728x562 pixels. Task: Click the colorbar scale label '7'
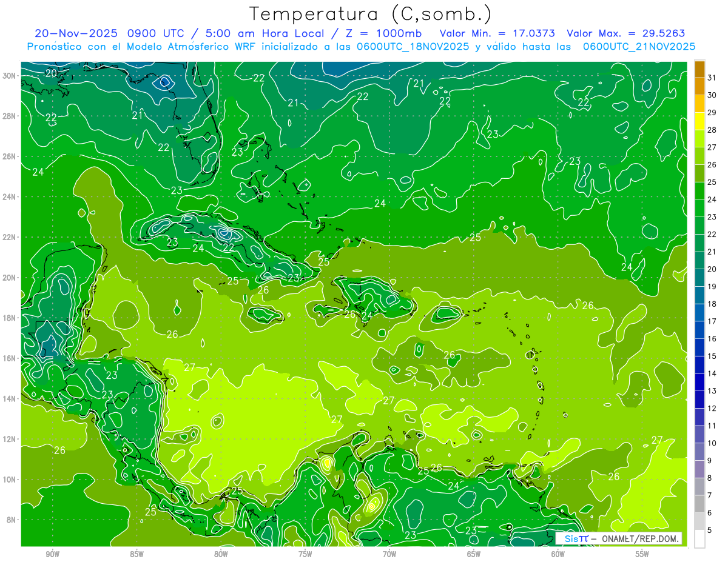(x=710, y=495)
